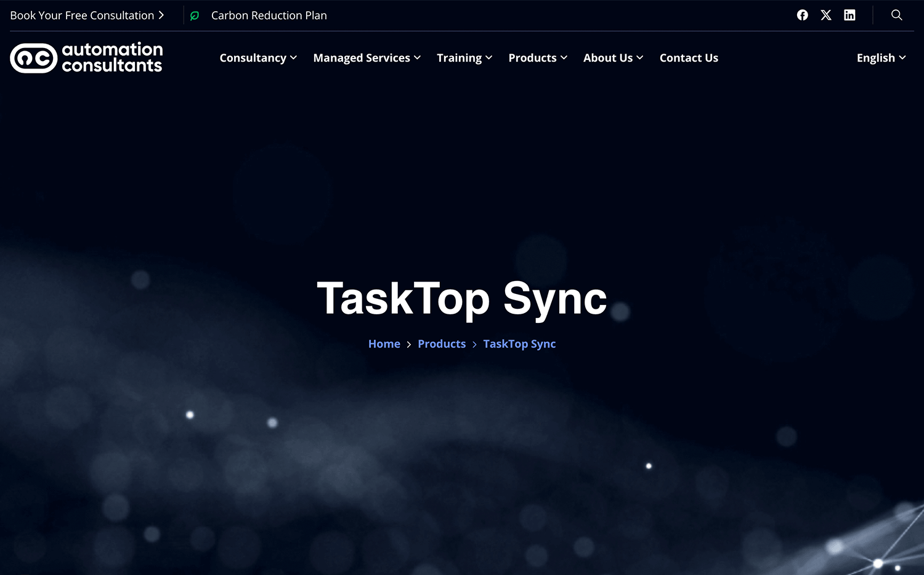Open the Facebook social icon

pos(802,15)
